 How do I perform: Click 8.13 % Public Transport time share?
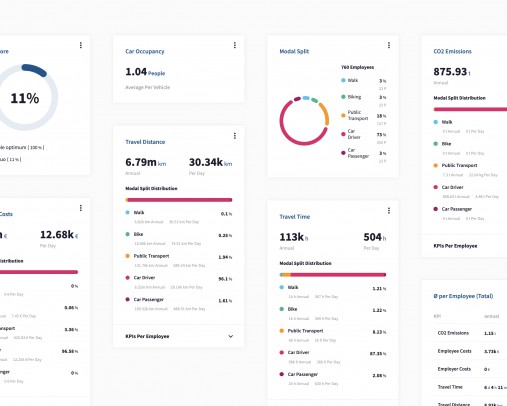point(379,332)
